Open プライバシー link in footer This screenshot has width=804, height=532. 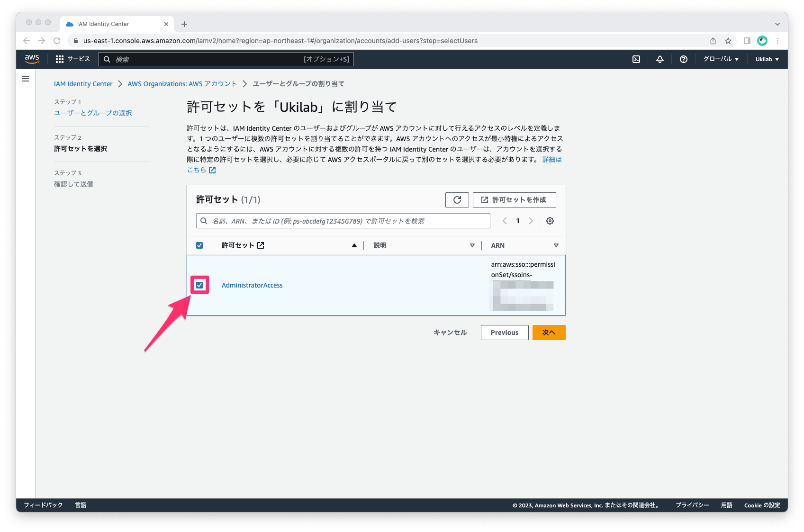(x=692, y=505)
